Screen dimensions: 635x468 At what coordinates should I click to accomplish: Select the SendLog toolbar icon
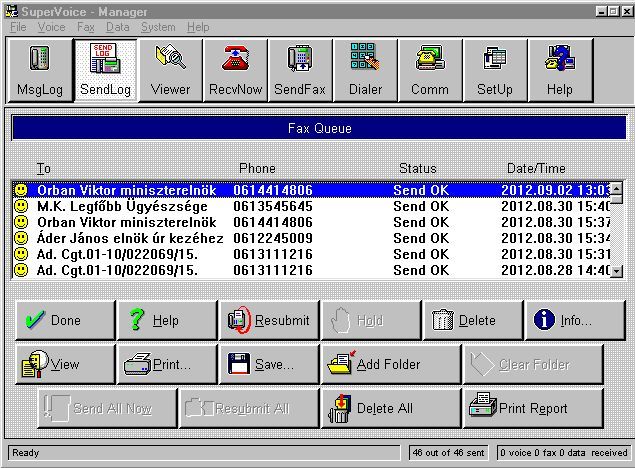click(x=105, y=70)
